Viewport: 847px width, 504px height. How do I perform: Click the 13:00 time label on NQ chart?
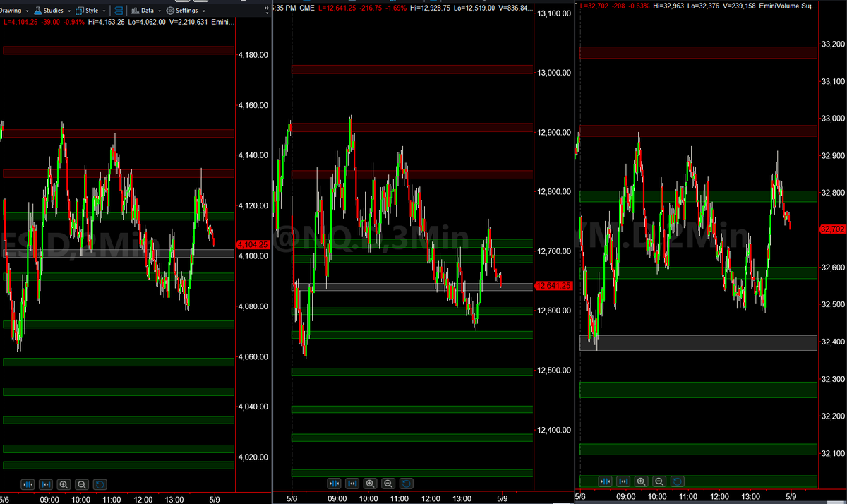[x=462, y=498]
